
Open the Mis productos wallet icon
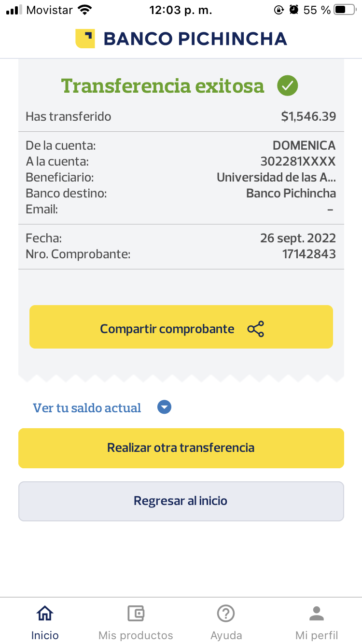(x=136, y=614)
